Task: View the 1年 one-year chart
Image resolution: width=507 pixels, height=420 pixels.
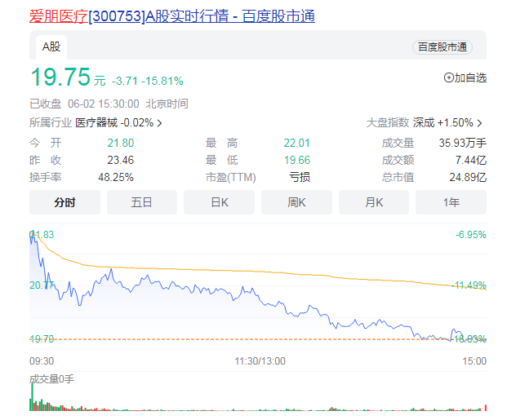Action: (451, 202)
